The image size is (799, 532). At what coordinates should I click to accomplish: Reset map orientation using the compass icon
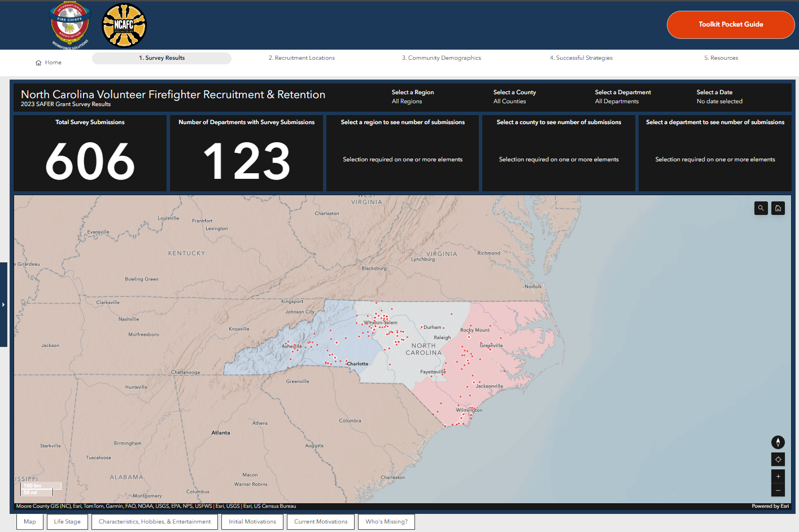coord(778,442)
